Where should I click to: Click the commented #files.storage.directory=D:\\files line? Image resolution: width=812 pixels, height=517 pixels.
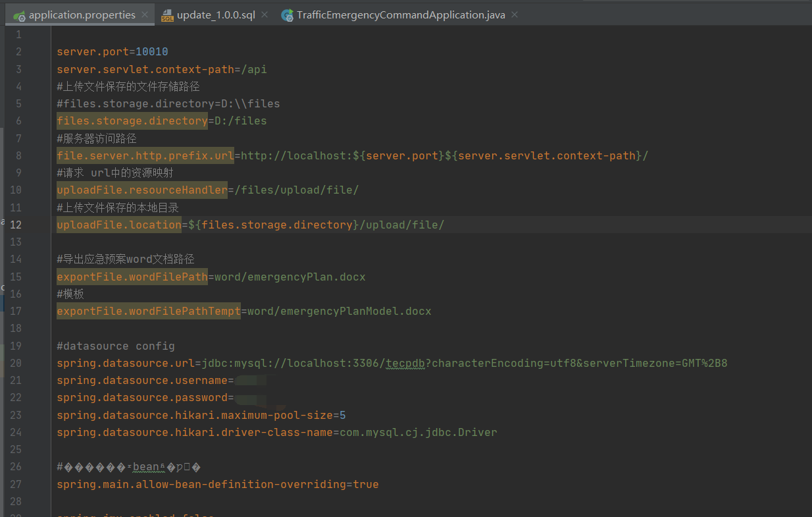168,103
